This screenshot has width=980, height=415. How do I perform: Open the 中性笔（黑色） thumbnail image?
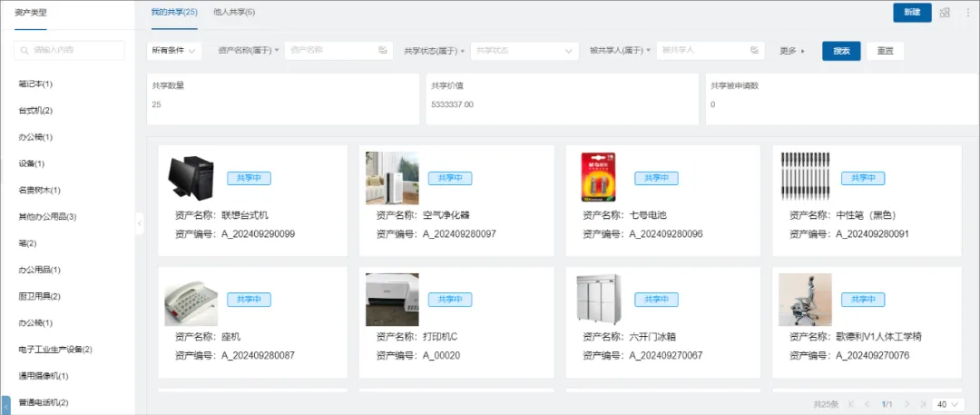pos(805,178)
